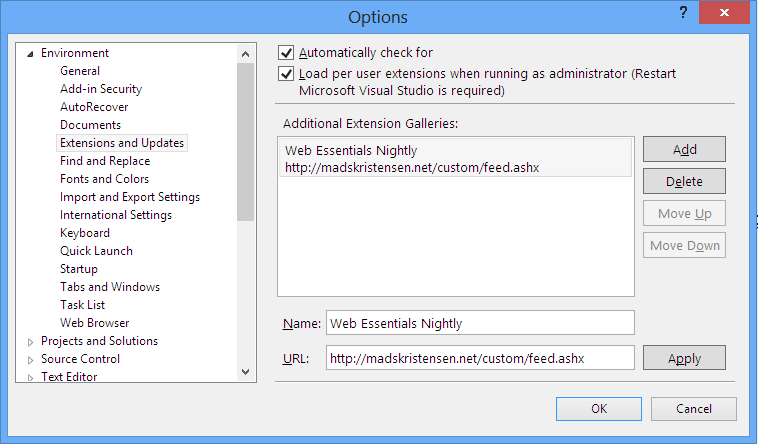
Task: Cancel the Options dialog
Action: pos(693,409)
